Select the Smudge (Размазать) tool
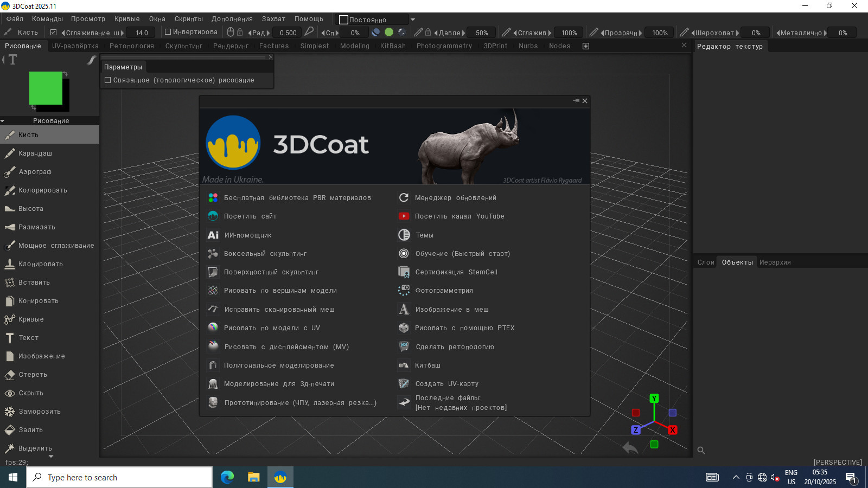 coord(36,227)
